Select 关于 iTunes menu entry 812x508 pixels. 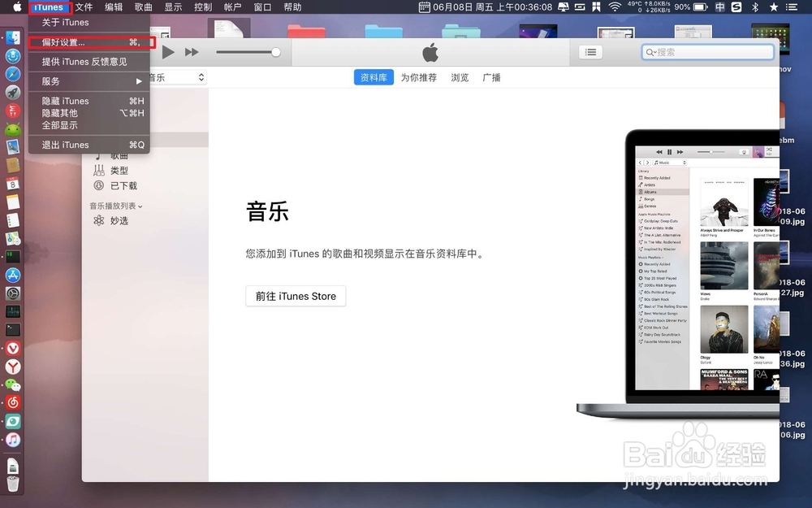click(x=89, y=22)
